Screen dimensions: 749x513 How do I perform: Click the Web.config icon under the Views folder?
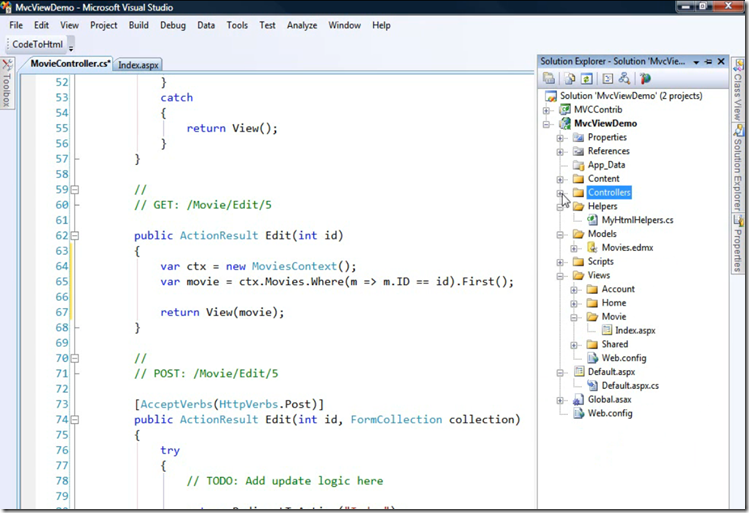pos(592,358)
